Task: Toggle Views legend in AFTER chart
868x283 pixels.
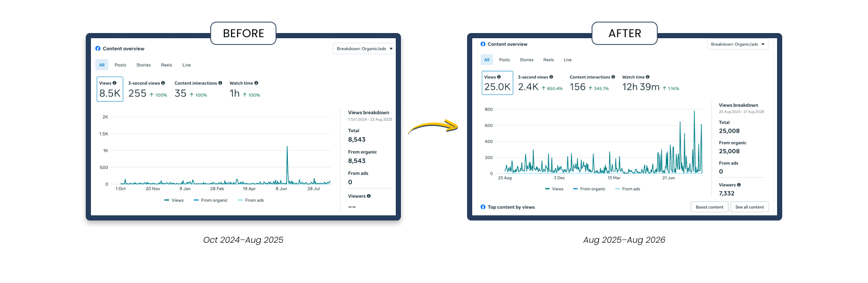Action: [x=554, y=189]
